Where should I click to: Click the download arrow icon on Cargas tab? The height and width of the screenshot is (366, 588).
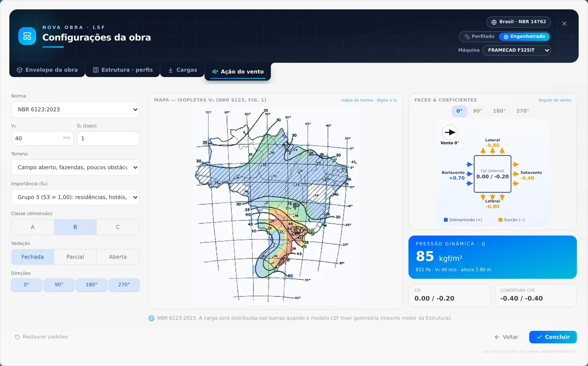point(171,70)
